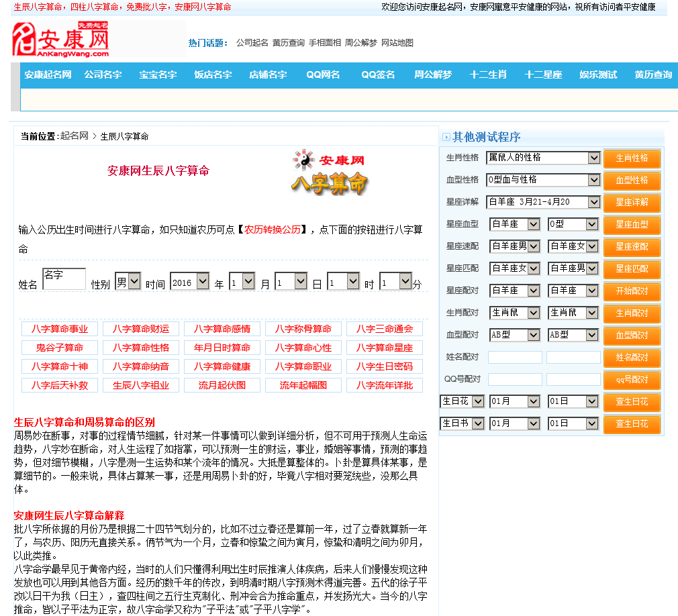Click the 农历转换公历 link
678x616 pixels.
point(273,229)
